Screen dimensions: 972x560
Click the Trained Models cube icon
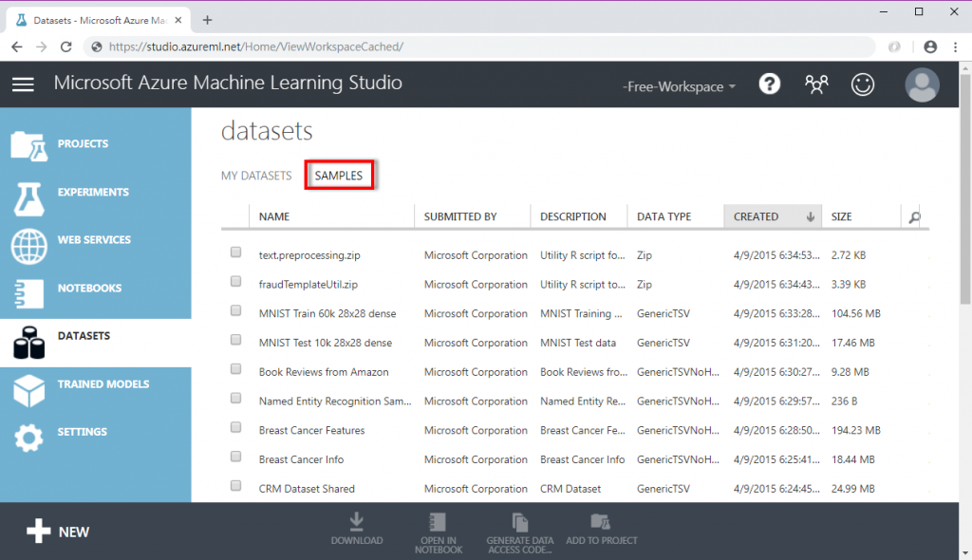click(28, 391)
